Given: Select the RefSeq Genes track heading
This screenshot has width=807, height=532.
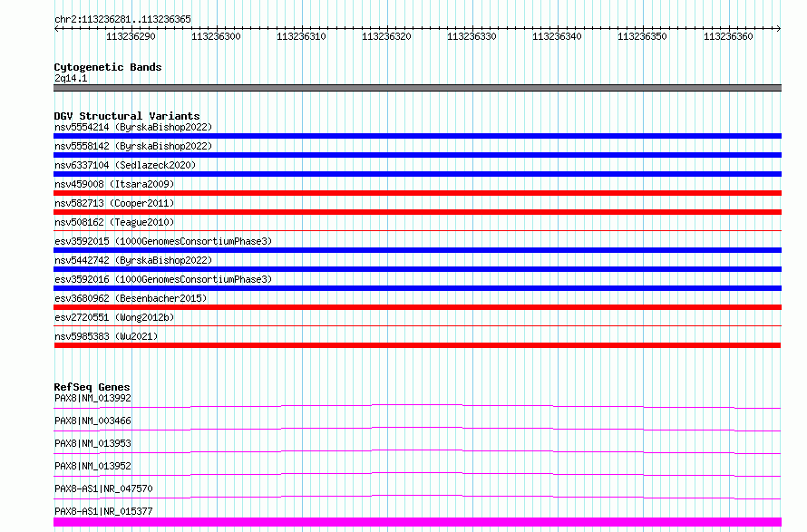Looking at the screenshot, I should [x=92, y=387].
